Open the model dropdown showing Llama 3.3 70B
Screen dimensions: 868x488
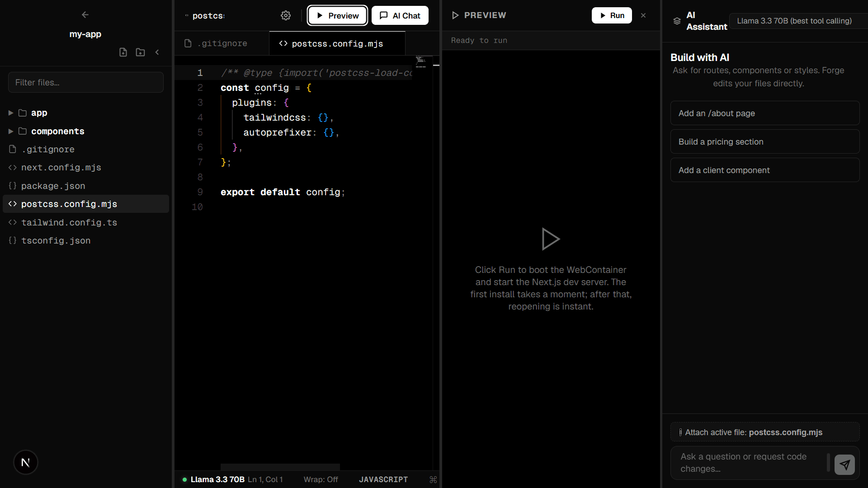798,21
